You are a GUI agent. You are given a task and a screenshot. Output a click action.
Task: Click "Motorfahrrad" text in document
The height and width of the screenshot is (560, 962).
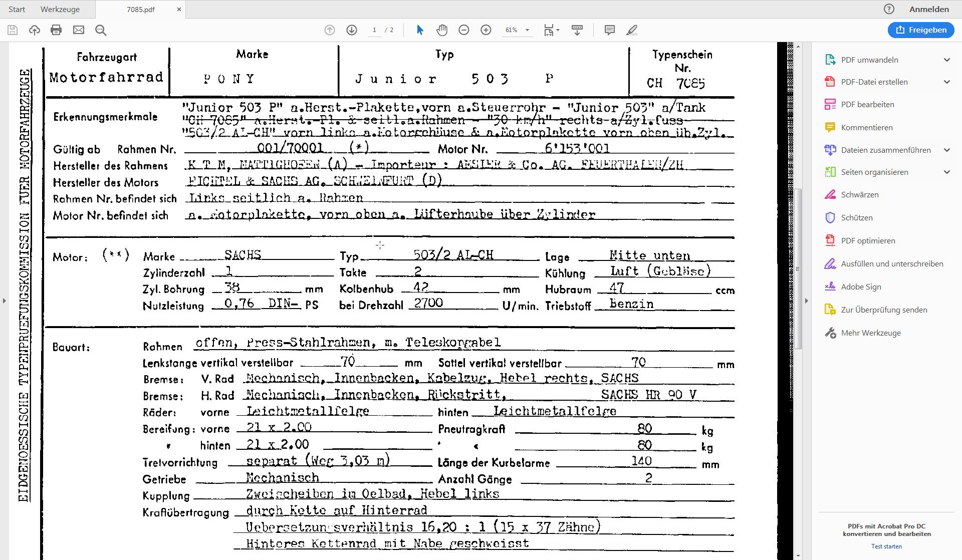pos(107,77)
